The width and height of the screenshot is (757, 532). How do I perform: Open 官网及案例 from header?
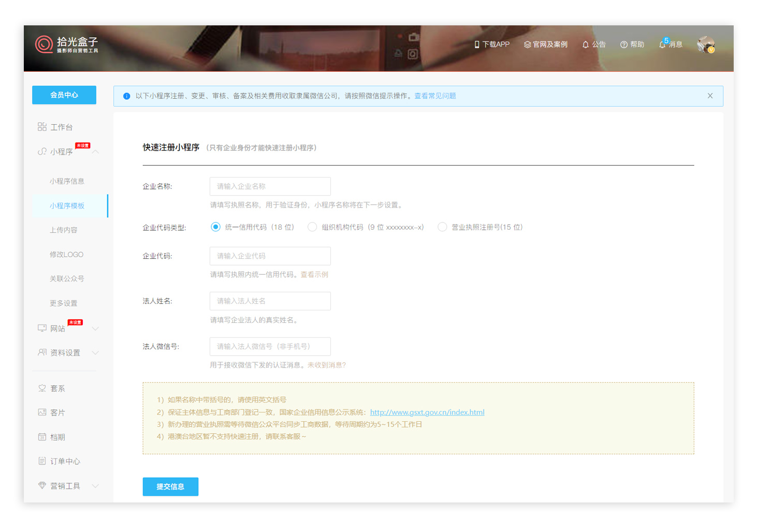(x=546, y=45)
